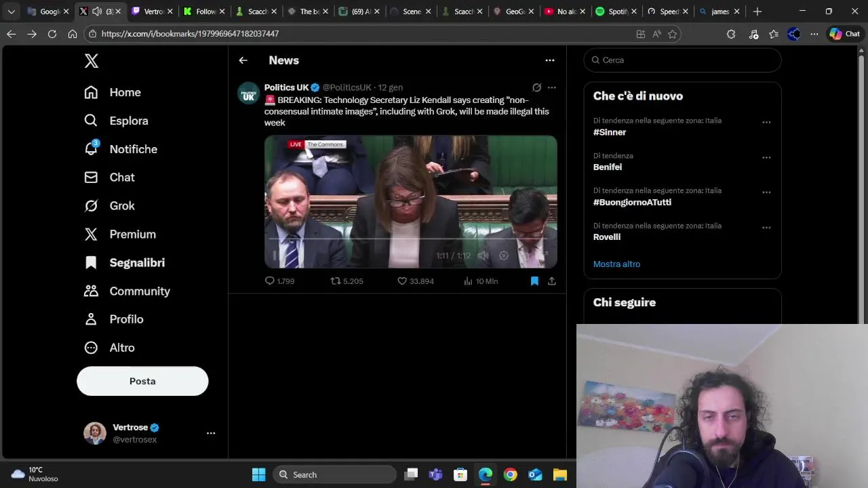Screen dimensions: 868x488
Task: Open Microsoft Teams from the taskbar
Action: tap(435, 474)
